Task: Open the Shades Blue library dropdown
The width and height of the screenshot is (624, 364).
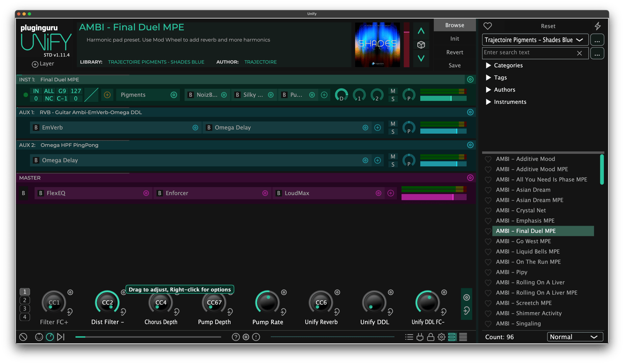Action: point(535,40)
